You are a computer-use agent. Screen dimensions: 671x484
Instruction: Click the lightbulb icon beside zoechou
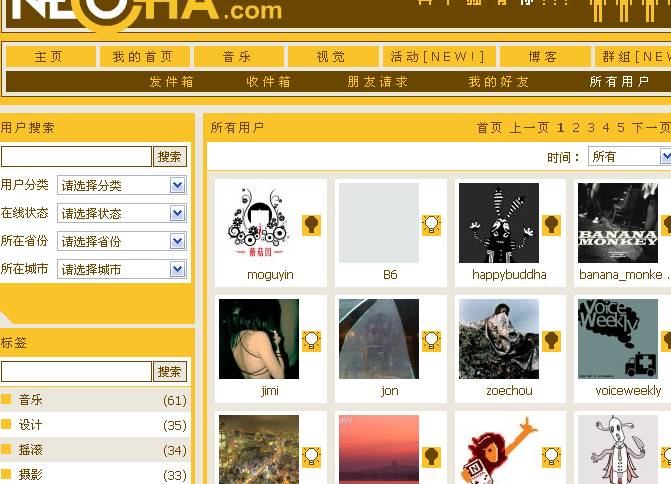pyautogui.click(x=551, y=341)
